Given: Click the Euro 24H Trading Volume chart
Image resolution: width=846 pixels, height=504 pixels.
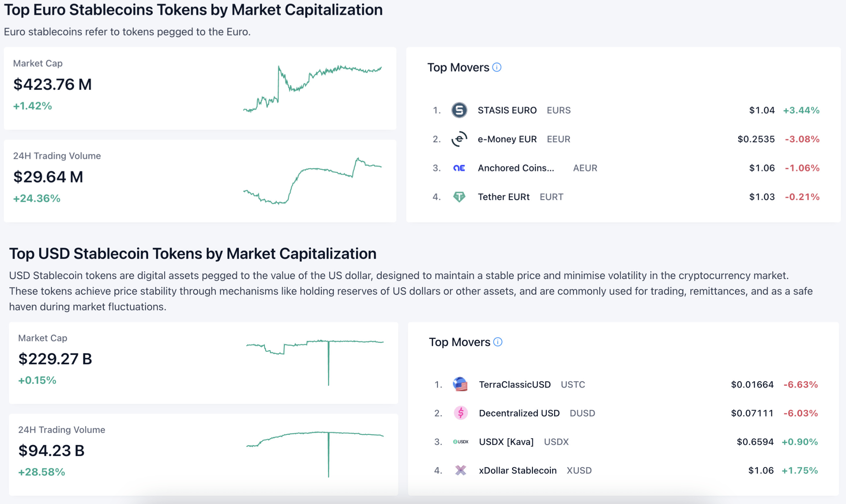Looking at the screenshot, I should [312, 181].
